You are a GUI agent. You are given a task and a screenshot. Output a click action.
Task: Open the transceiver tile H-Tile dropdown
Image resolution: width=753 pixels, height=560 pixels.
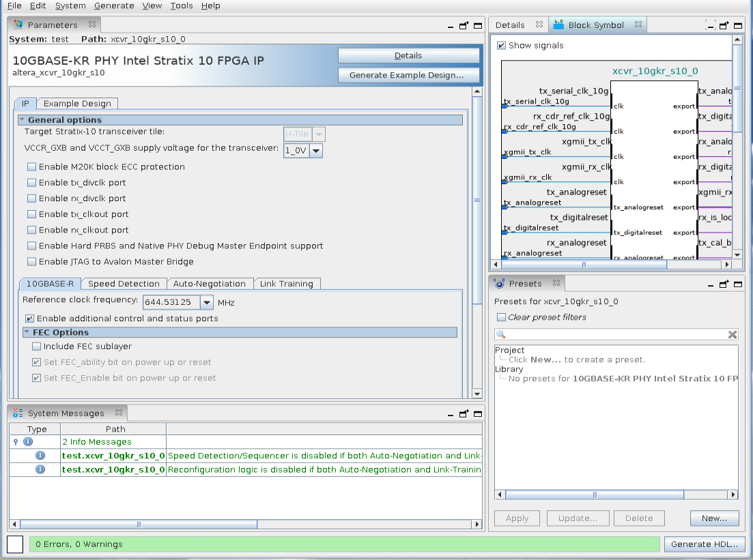click(x=318, y=134)
